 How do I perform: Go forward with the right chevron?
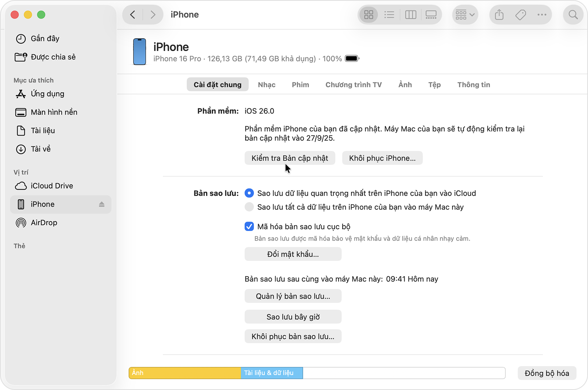click(x=153, y=15)
